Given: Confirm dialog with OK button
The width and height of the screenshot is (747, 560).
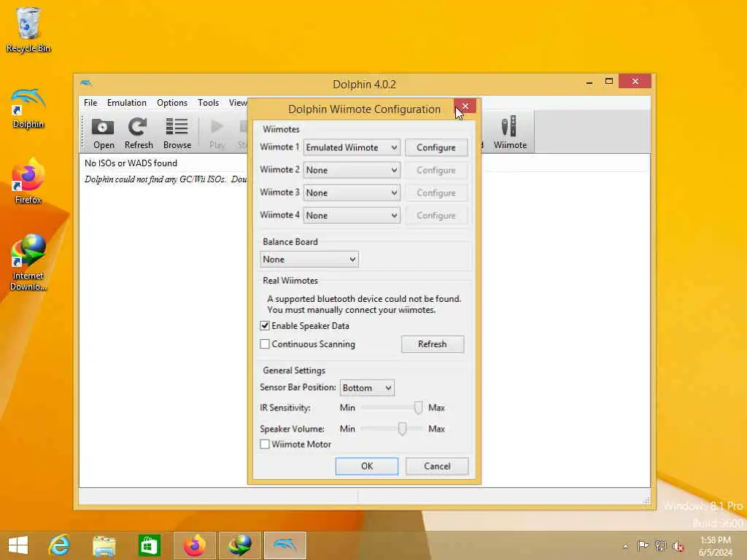Looking at the screenshot, I should point(367,466).
